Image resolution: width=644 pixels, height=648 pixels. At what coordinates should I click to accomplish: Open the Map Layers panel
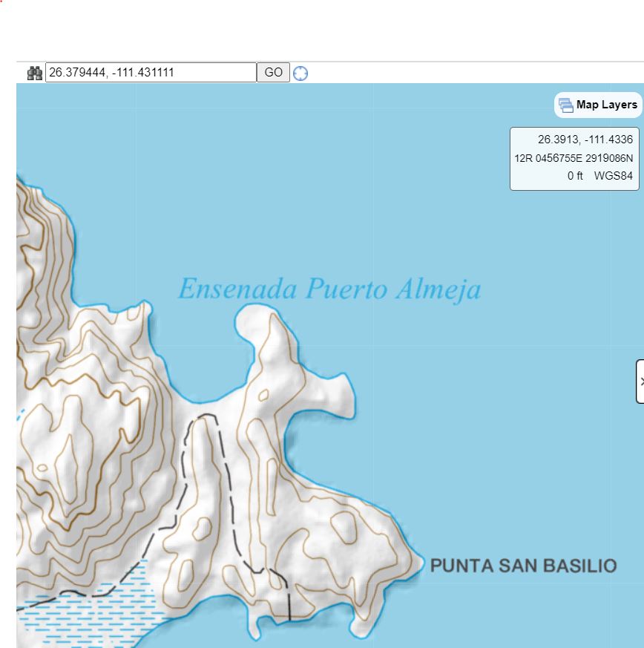click(598, 105)
